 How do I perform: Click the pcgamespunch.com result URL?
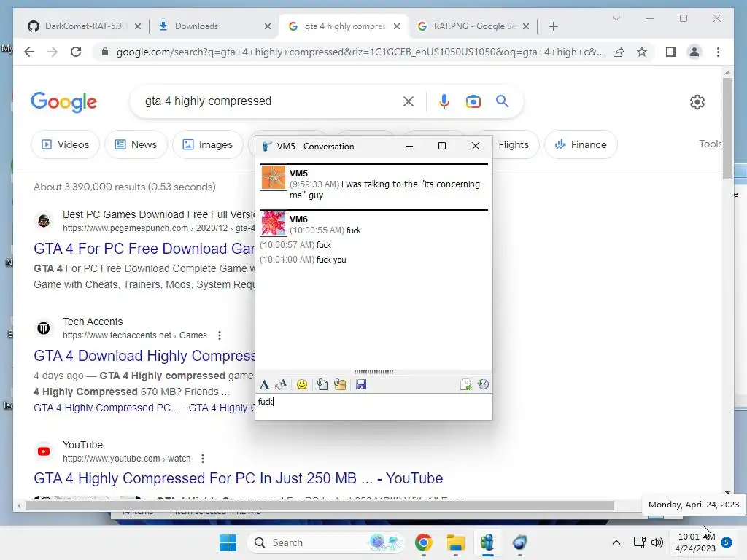tap(158, 228)
